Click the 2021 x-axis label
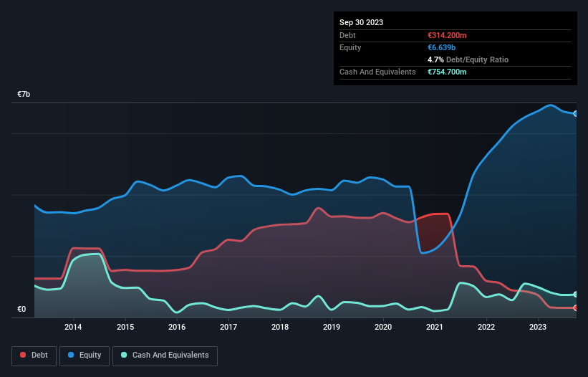This screenshot has height=377, width=588. pyautogui.click(x=435, y=327)
